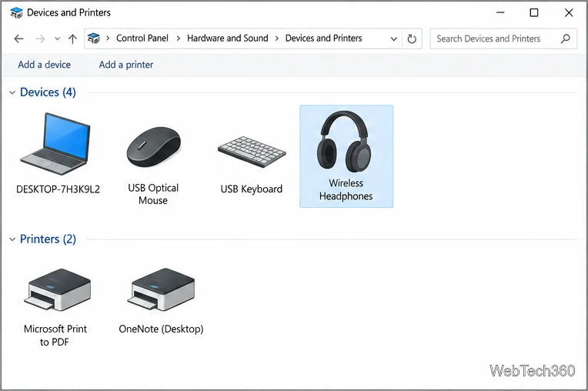The image size is (588, 391).
Task: Click the Printers (2) section heading
Action: click(x=48, y=239)
